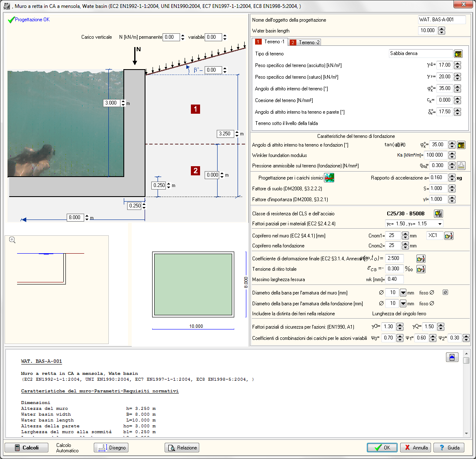Adjust the soil factor S spinner

[x=452, y=189]
